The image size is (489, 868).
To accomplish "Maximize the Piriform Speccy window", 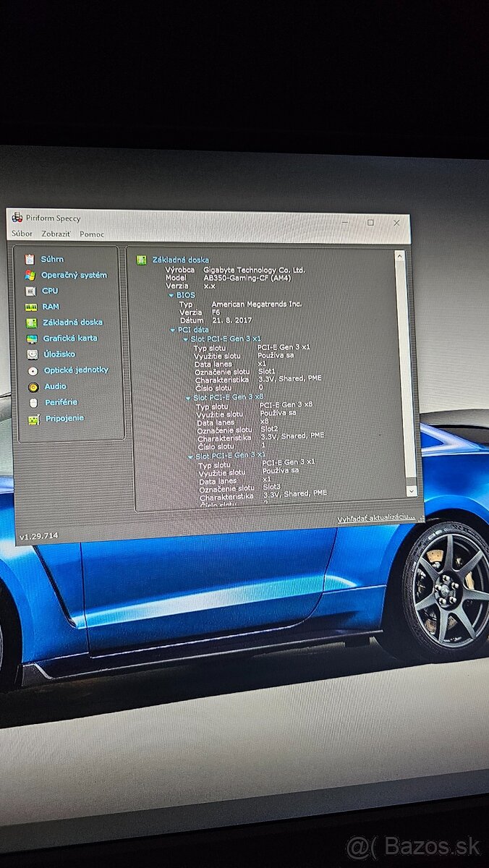I will coord(370,223).
